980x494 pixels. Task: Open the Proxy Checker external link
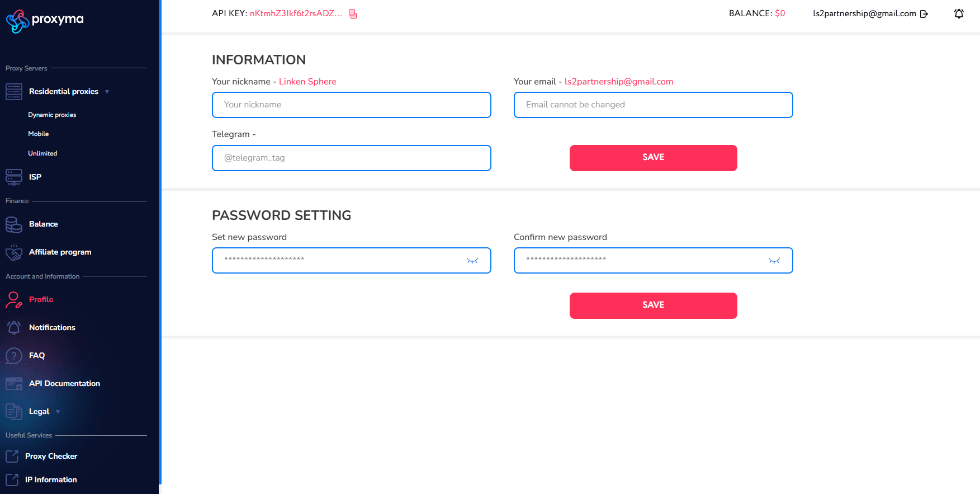pos(51,457)
